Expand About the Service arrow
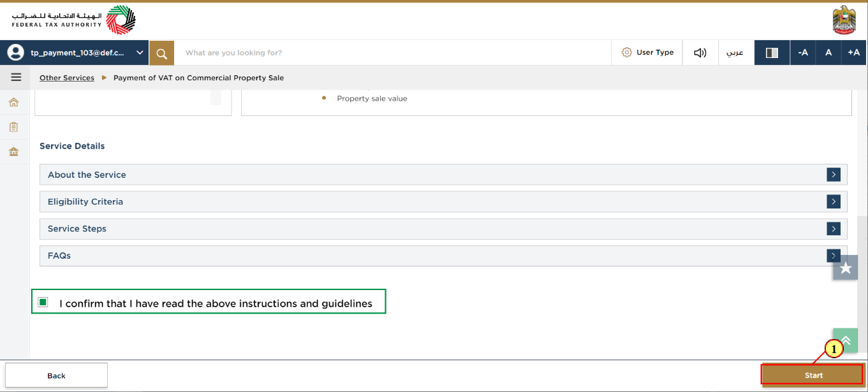The width and height of the screenshot is (868, 392). (833, 175)
